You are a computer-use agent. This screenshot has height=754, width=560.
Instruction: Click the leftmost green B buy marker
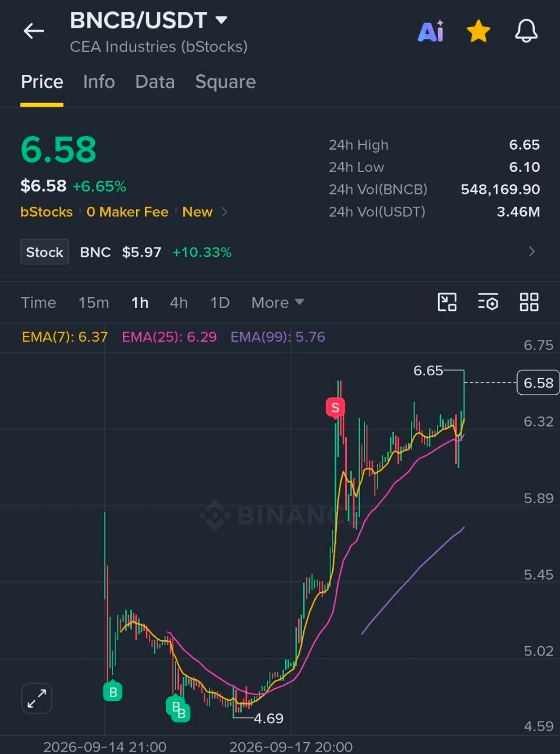tap(112, 692)
